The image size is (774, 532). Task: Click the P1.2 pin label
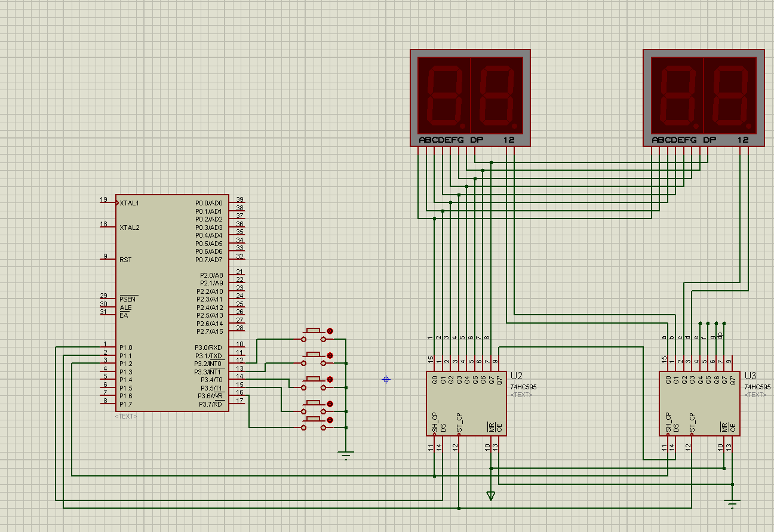125,364
